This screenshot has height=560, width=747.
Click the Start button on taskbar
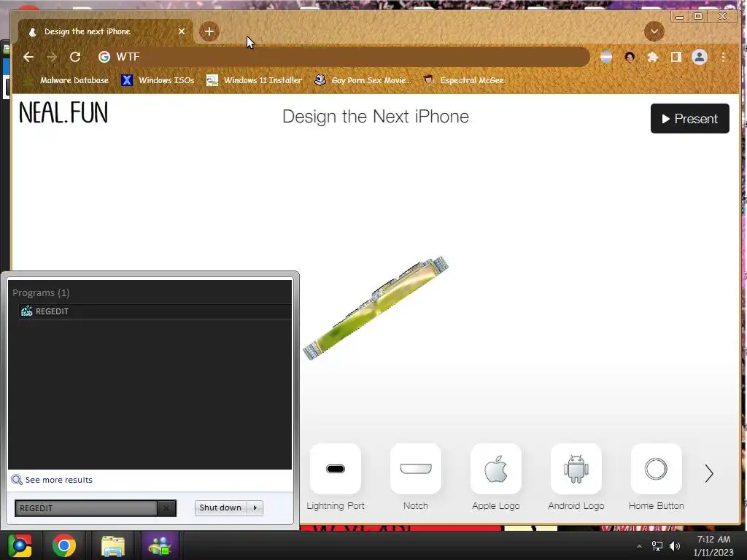click(19, 545)
